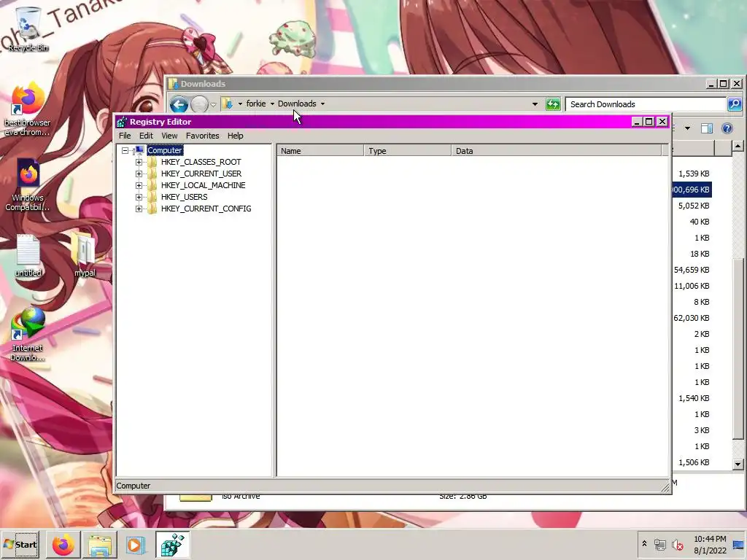This screenshot has width=747, height=560.
Task: Collapse the Computer root node
Action: tap(125, 150)
